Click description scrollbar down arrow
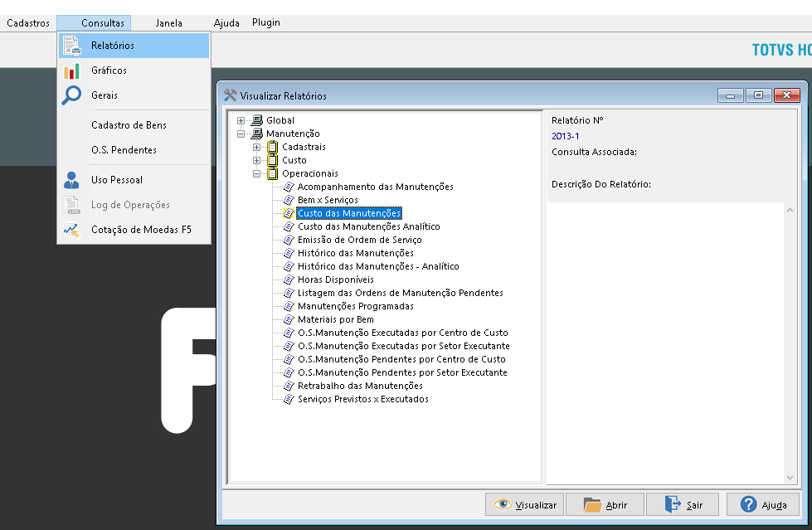812x530 pixels. pyautogui.click(x=790, y=478)
